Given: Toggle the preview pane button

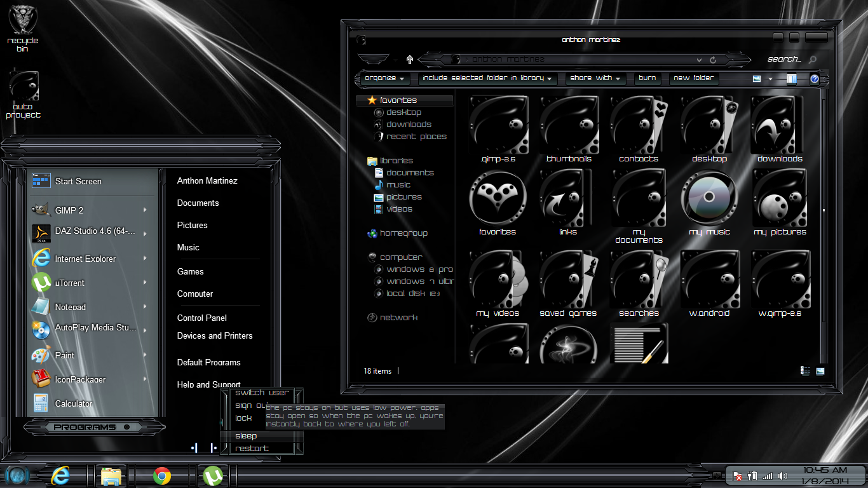Looking at the screenshot, I should pyautogui.click(x=791, y=79).
